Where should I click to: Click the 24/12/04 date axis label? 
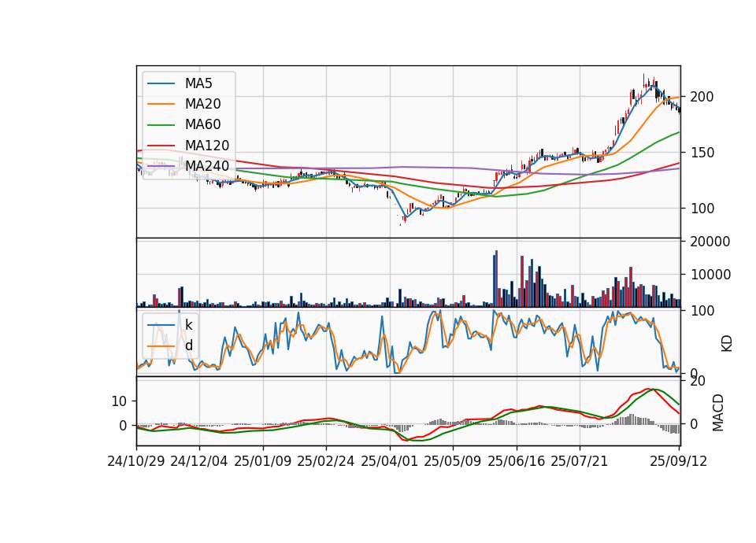click(199, 461)
